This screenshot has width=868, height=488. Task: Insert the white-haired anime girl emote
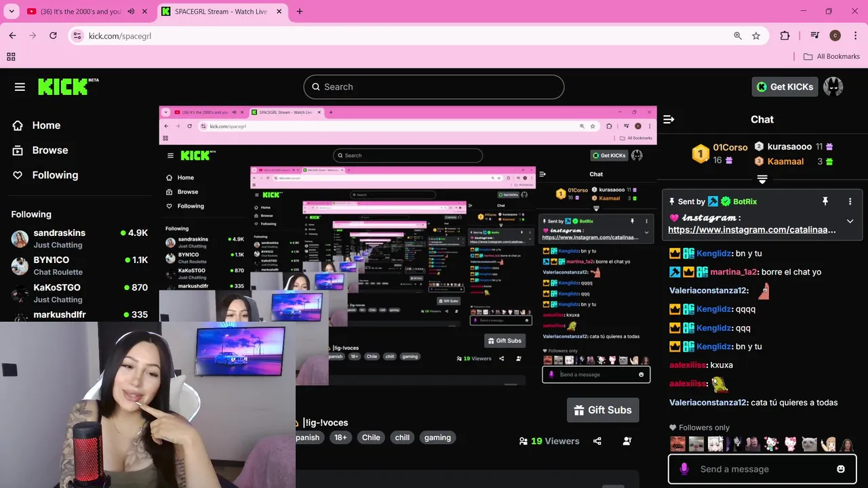[x=715, y=445]
